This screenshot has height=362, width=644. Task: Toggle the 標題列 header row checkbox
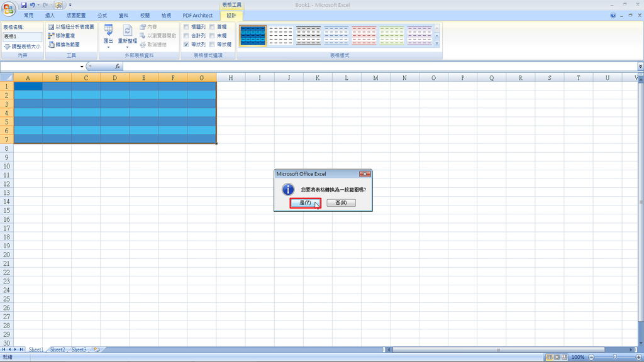(186, 26)
